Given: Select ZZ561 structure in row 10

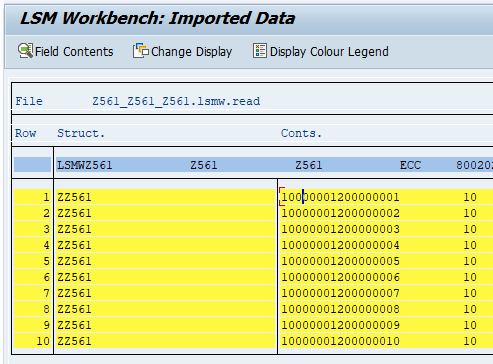Looking at the screenshot, I should point(74,341).
